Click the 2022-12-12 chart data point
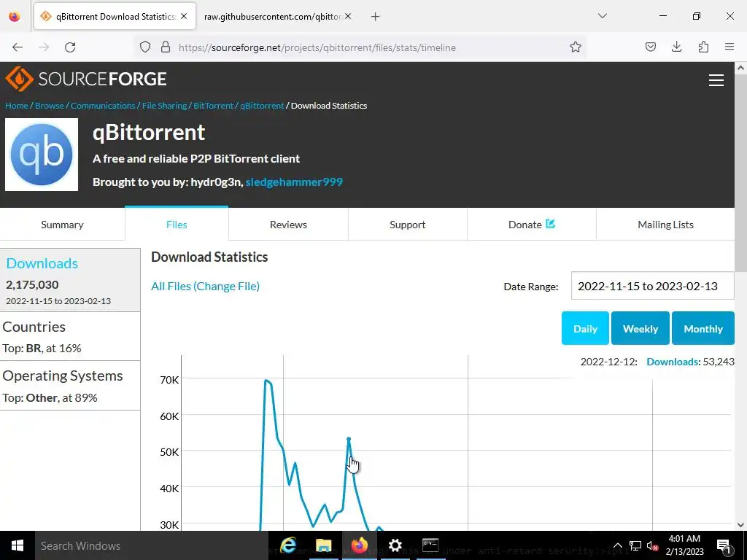Screen dimensions: 747x560 pos(349,439)
